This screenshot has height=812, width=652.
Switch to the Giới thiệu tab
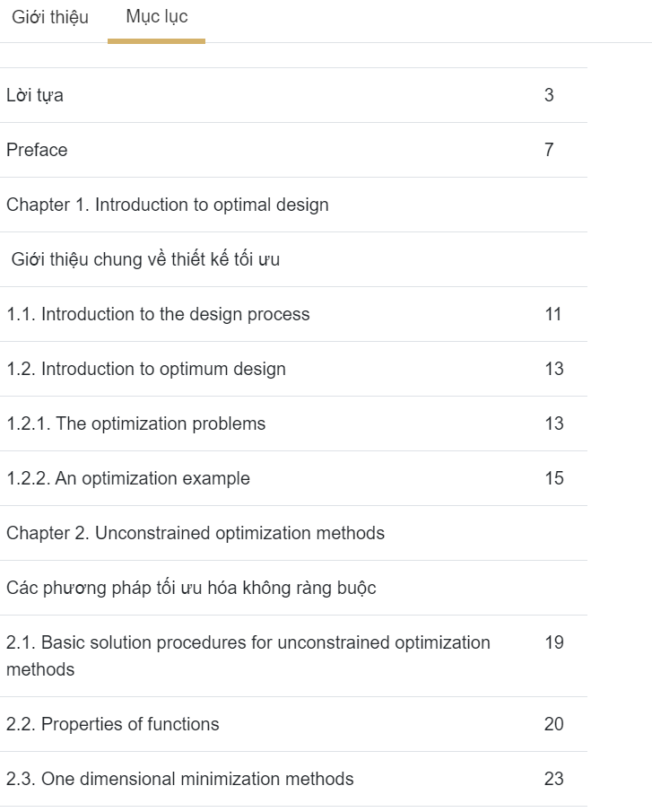point(50,17)
